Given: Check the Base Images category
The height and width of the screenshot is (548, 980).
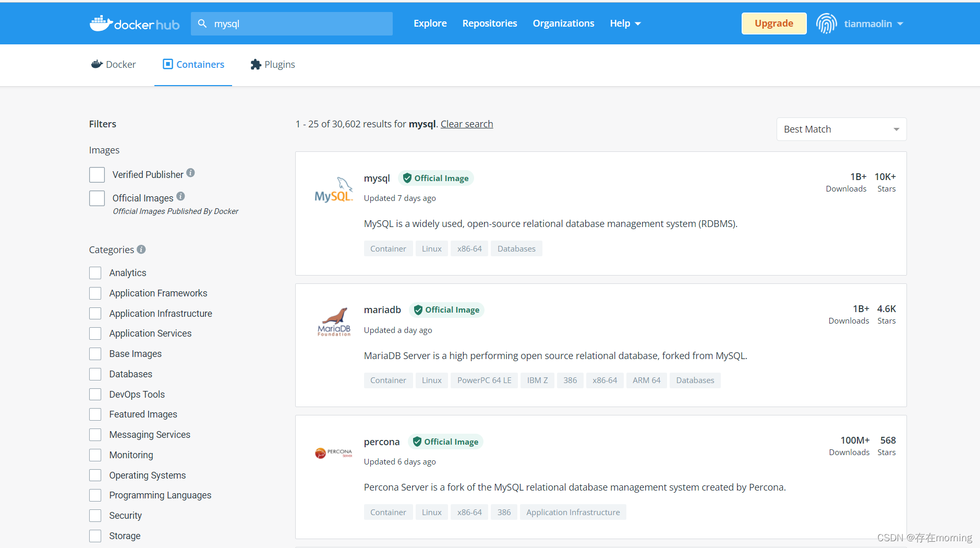Looking at the screenshot, I should click(95, 354).
